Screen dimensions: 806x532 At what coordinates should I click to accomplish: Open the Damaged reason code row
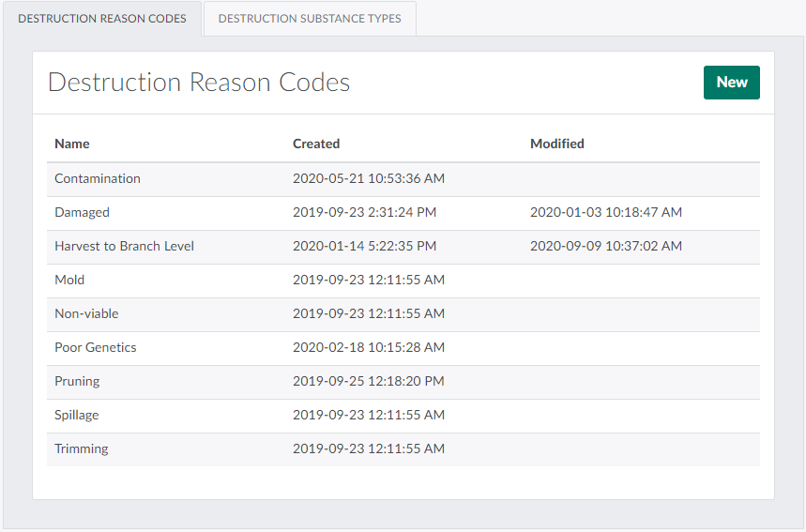point(82,212)
